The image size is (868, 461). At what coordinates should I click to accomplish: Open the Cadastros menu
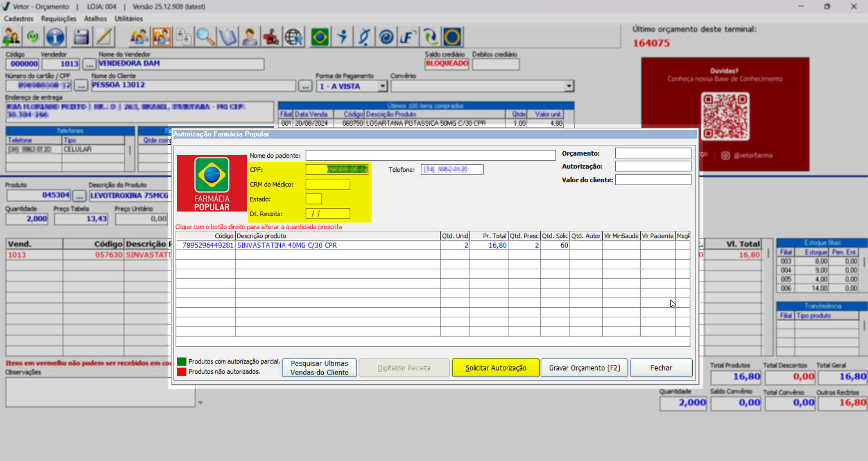click(x=19, y=19)
